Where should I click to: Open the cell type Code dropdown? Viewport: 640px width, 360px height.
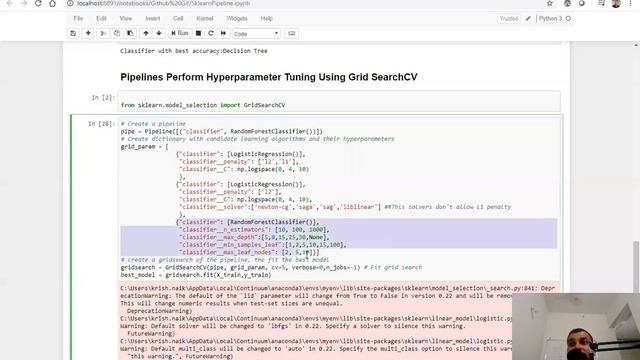coord(256,34)
